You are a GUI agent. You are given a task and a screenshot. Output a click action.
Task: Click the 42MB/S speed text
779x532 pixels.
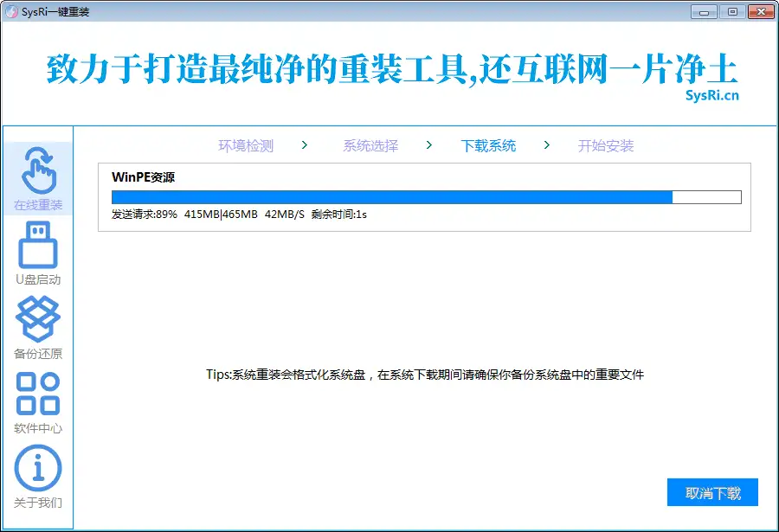click(284, 214)
